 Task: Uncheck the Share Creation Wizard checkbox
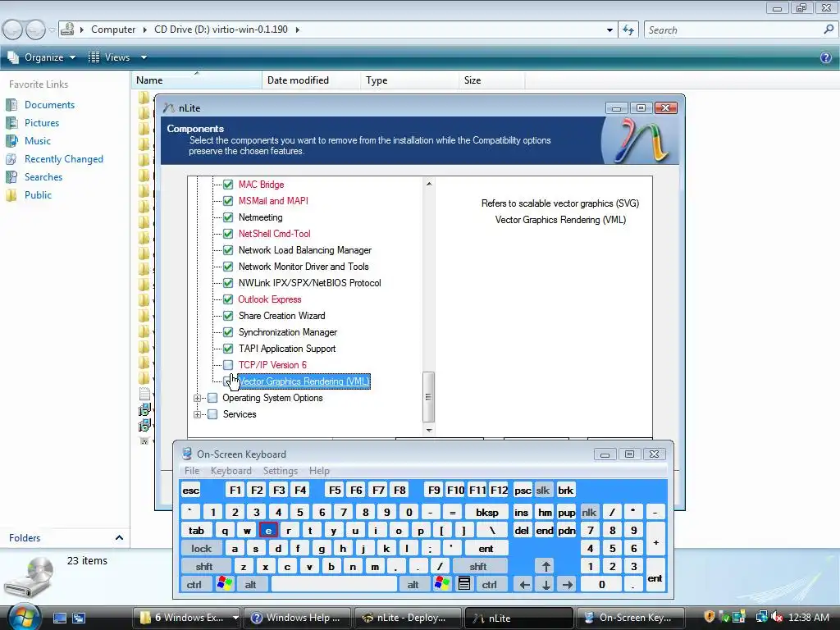pyautogui.click(x=228, y=316)
